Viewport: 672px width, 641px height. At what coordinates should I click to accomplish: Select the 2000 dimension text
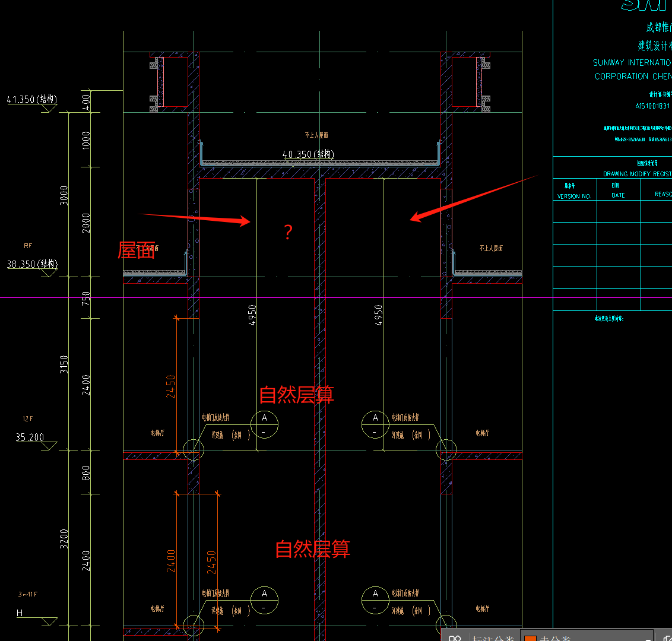[x=86, y=223]
